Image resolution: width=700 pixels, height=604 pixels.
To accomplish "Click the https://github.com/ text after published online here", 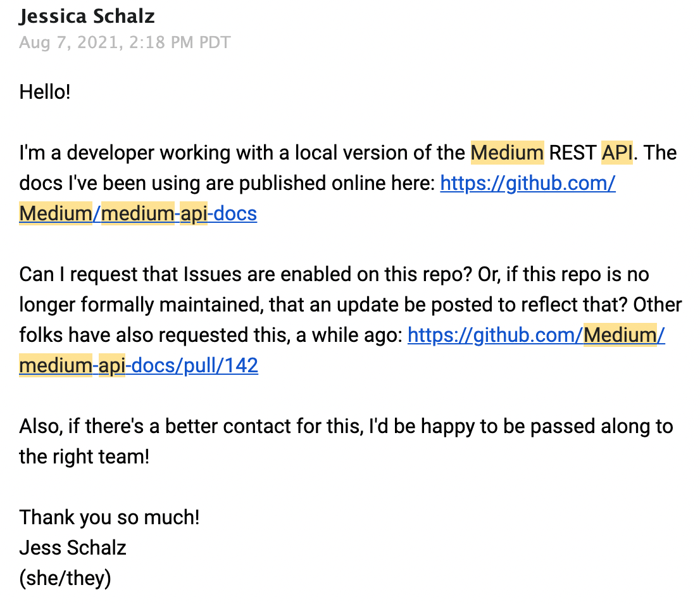I will (528, 183).
